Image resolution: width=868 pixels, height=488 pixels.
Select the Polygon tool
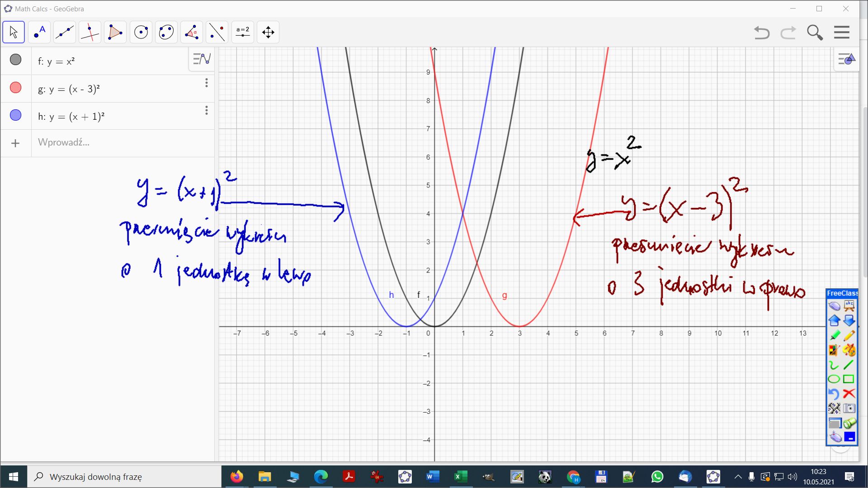115,32
